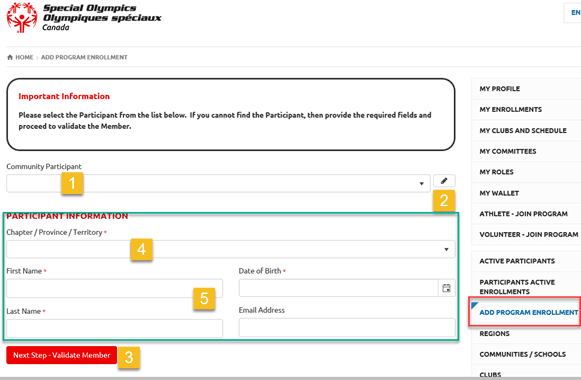
Task: Open the Chapter / Province / Territory dropdown
Action: pyautogui.click(x=231, y=249)
